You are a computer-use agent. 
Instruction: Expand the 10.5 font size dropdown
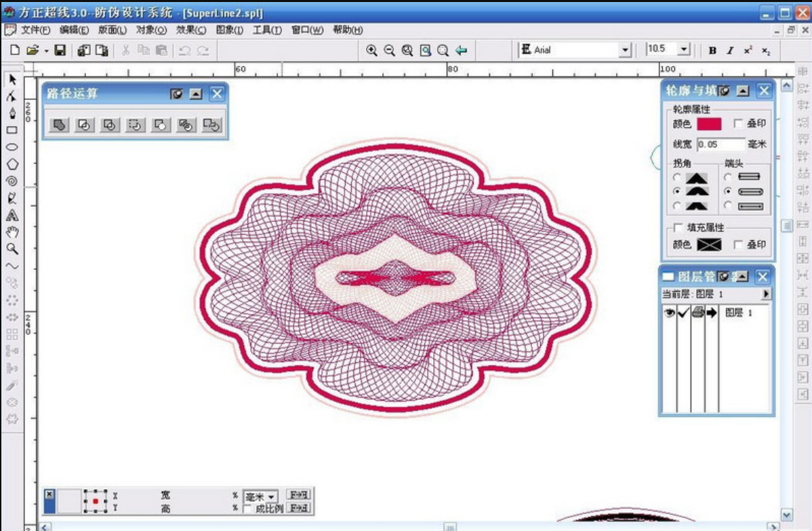click(x=683, y=50)
